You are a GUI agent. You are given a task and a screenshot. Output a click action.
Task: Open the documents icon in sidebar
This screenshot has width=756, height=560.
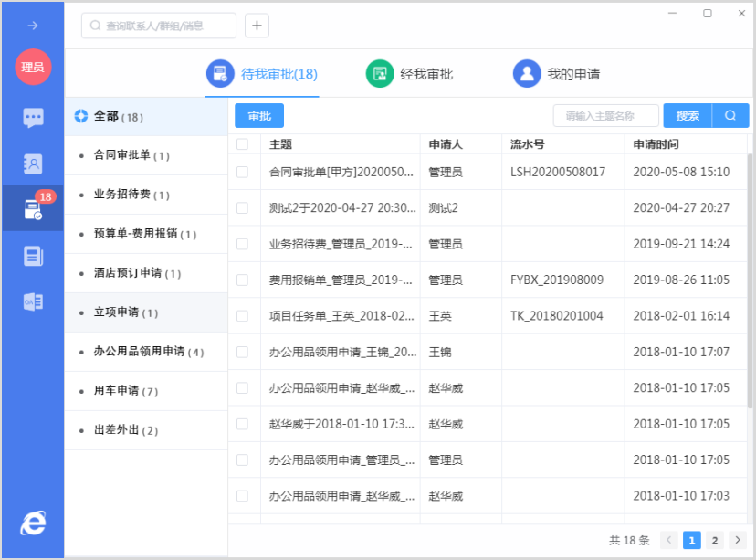point(33,256)
